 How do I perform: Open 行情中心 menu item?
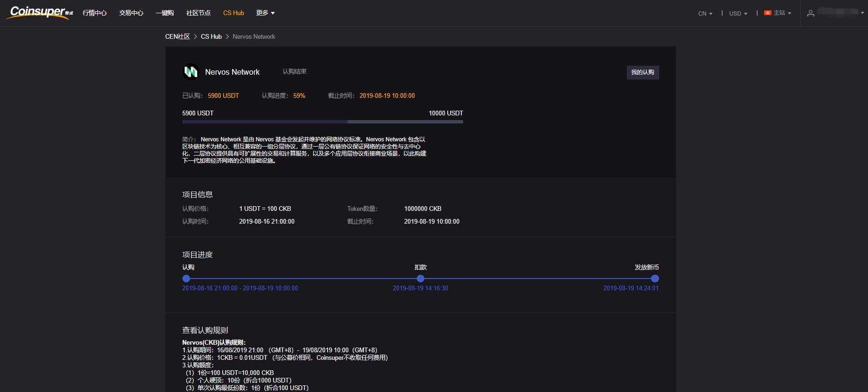pos(95,13)
